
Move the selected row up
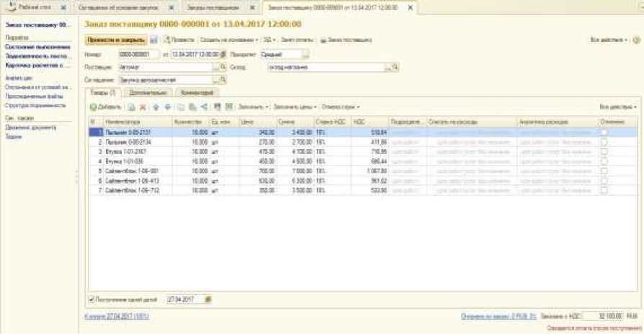tap(156, 107)
